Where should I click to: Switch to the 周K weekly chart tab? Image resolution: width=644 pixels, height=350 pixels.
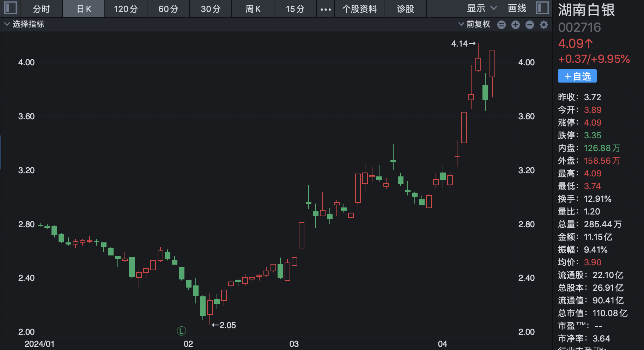pos(253,9)
